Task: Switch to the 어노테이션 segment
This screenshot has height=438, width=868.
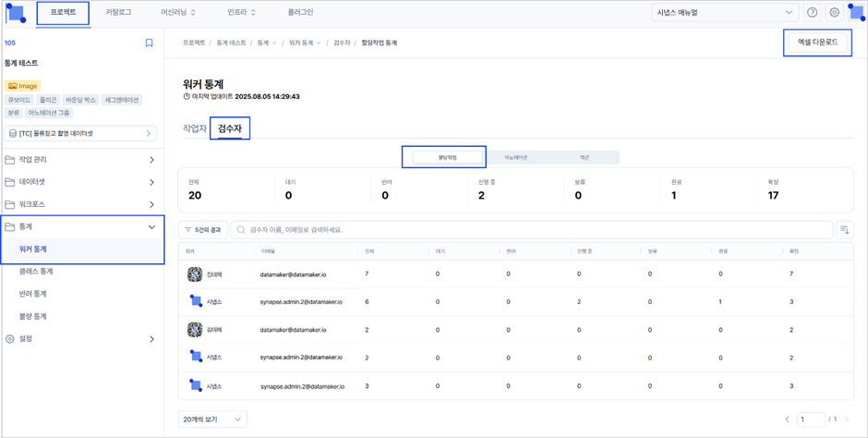Action: [515, 157]
